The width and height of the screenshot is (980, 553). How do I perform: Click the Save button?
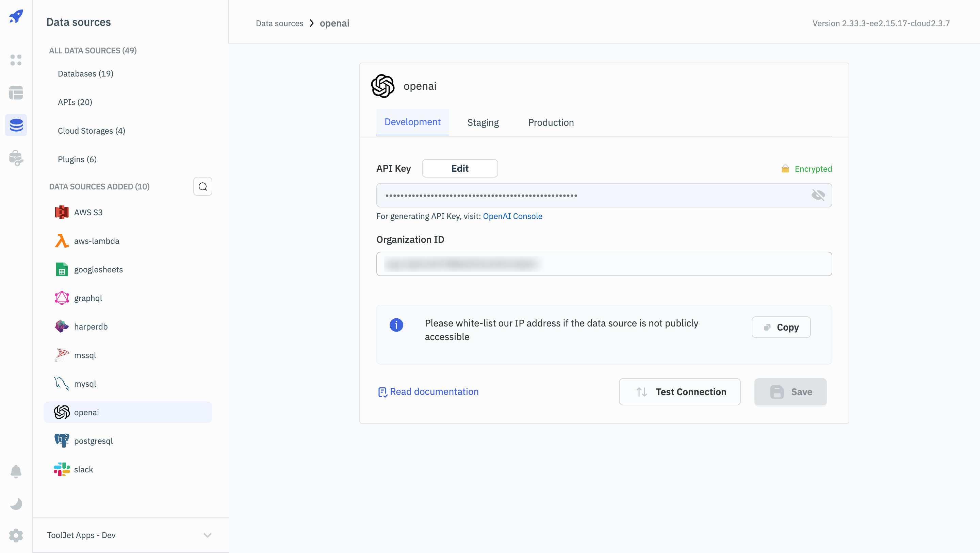pos(790,392)
